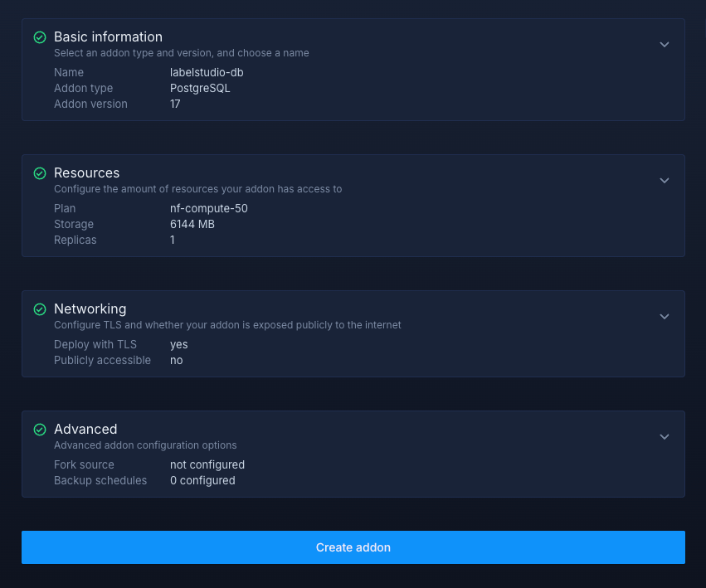Click the Deploy with TLS label
The height and width of the screenshot is (588, 706).
(x=95, y=345)
